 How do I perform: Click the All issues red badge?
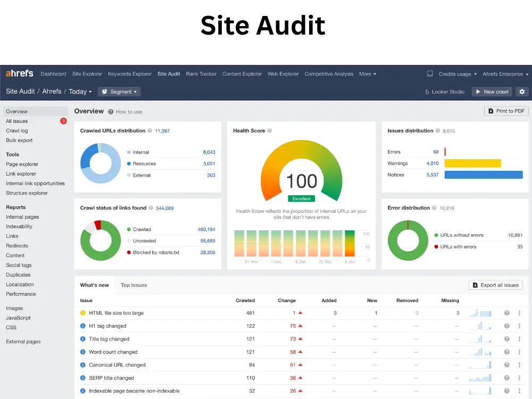pyautogui.click(x=63, y=121)
